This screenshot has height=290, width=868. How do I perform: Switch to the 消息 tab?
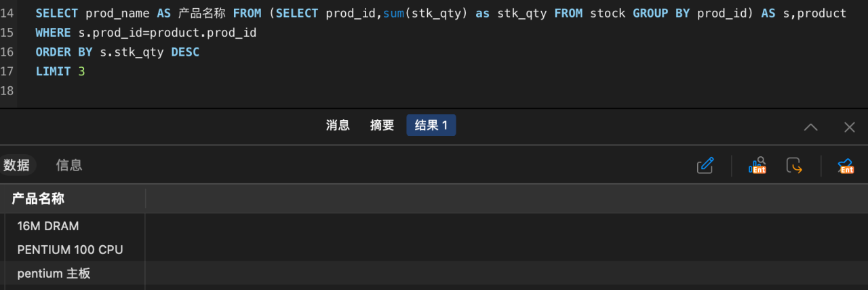pyautogui.click(x=338, y=125)
